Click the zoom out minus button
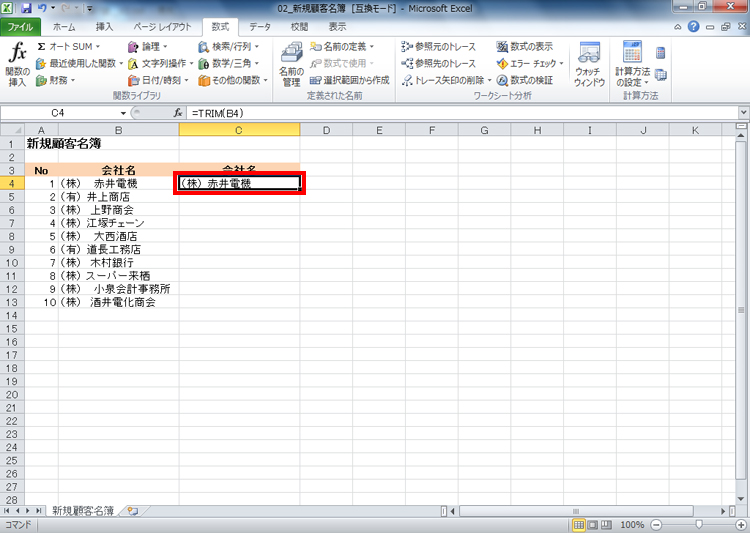 click(657, 525)
